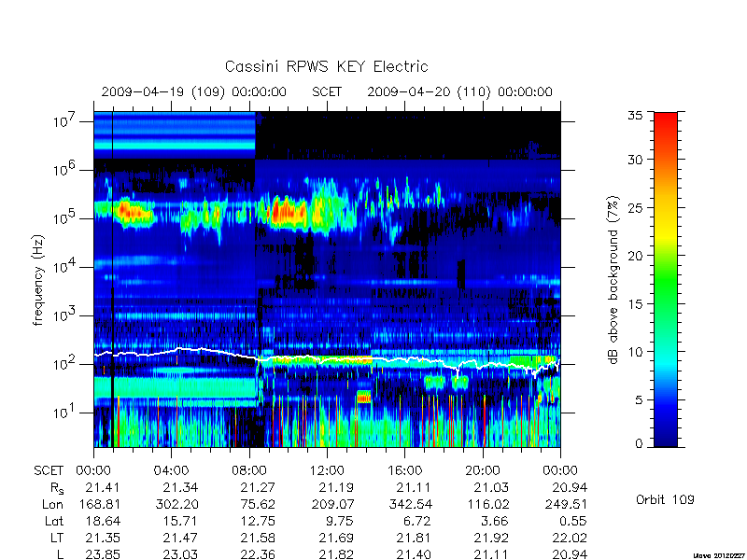Click the L value 21.40
This screenshot has height=560, width=747.
[x=414, y=554]
